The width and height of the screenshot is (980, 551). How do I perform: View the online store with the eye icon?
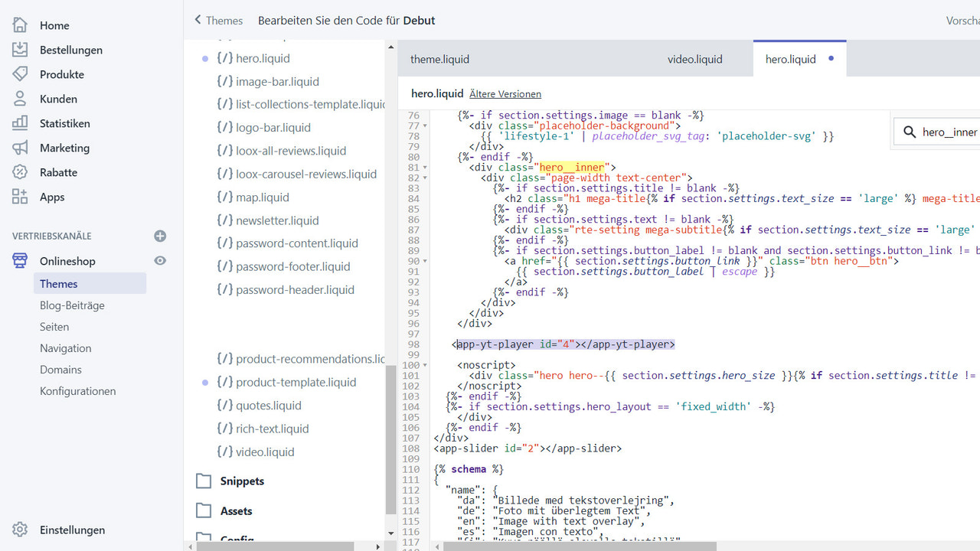tap(160, 260)
